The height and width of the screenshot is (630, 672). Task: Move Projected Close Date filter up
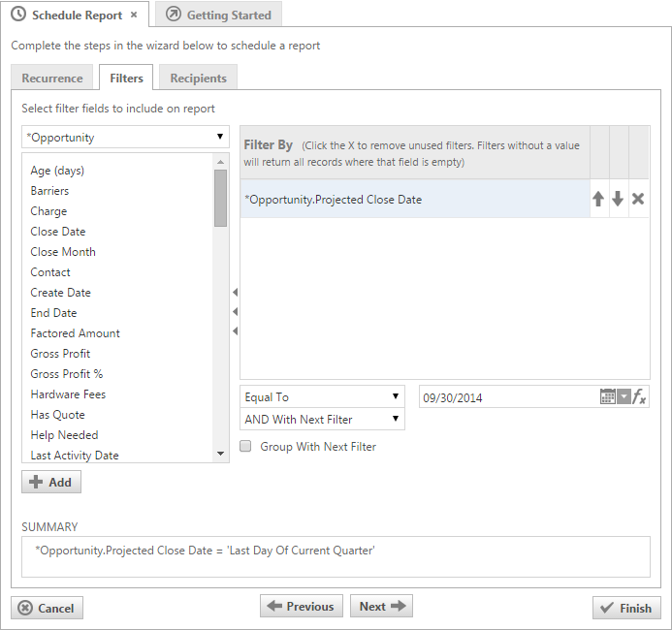[598, 199]
